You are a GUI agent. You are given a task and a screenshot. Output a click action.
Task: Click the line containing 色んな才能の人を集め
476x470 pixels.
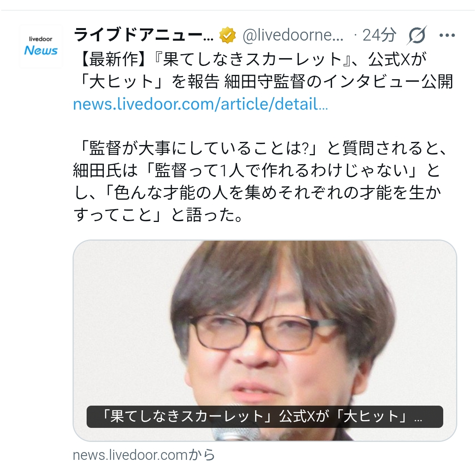tap(258, 193)
